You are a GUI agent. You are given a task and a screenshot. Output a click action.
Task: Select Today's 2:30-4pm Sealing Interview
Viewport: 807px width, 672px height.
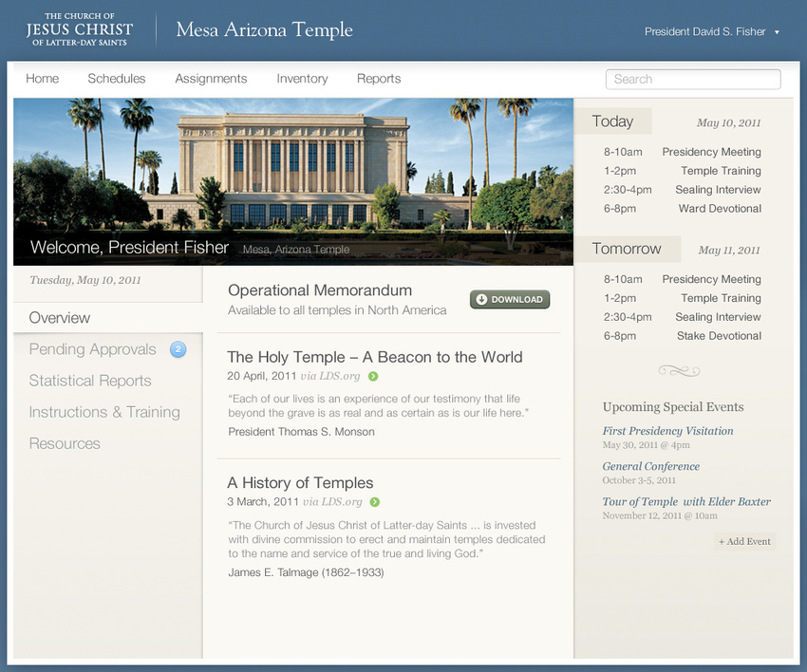(x=682, y=190)
